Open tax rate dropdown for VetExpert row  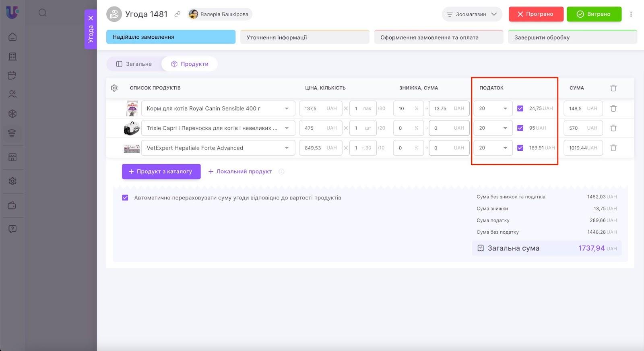click(x=493, y=148)
